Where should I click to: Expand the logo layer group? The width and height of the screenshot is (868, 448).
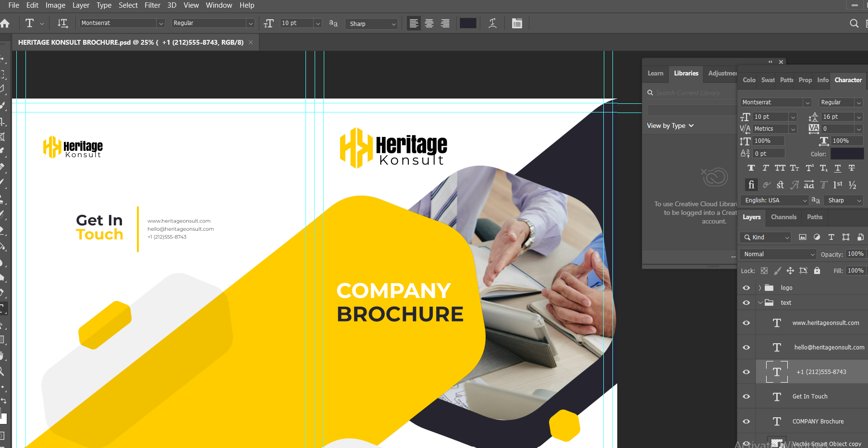tap(759, 288)
